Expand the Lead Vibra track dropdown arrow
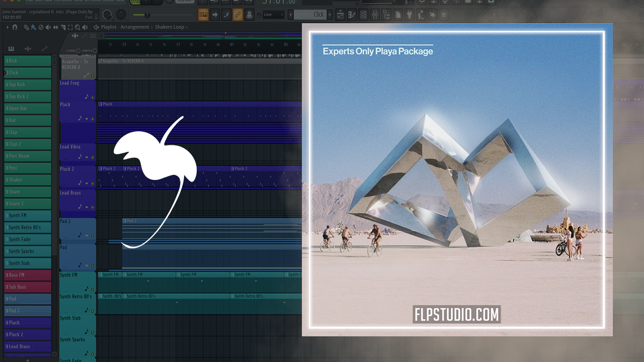 click(x=87, y=157)
